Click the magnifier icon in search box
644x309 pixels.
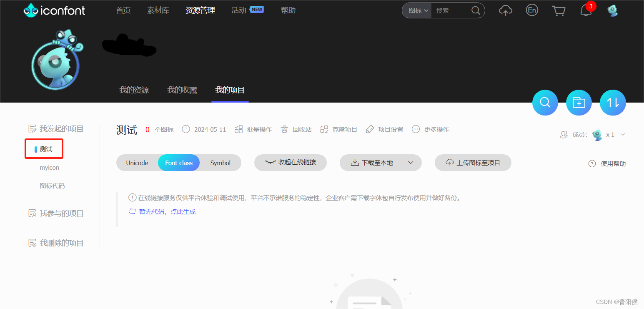pyautogui.click(x=476, y=10)
